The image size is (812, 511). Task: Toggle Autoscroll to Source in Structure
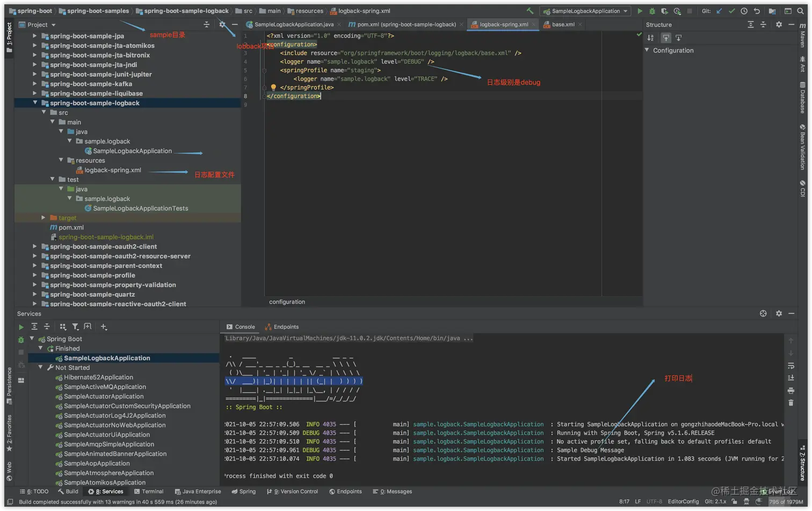point(666,38)
